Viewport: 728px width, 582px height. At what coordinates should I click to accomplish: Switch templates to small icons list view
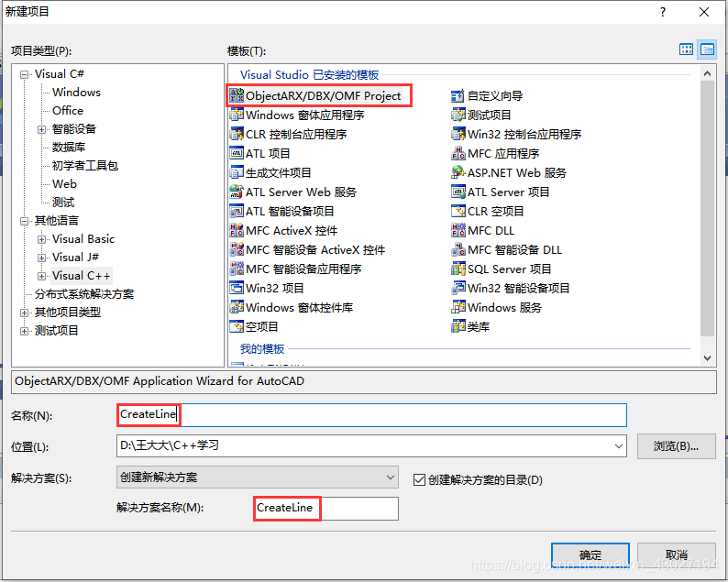coord(707,49)
